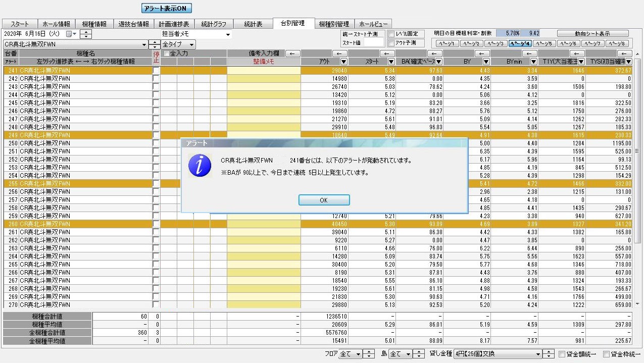644x363 pixels.
Task: Enable the レベル固定 checkbox
Action: pos(391,34)
